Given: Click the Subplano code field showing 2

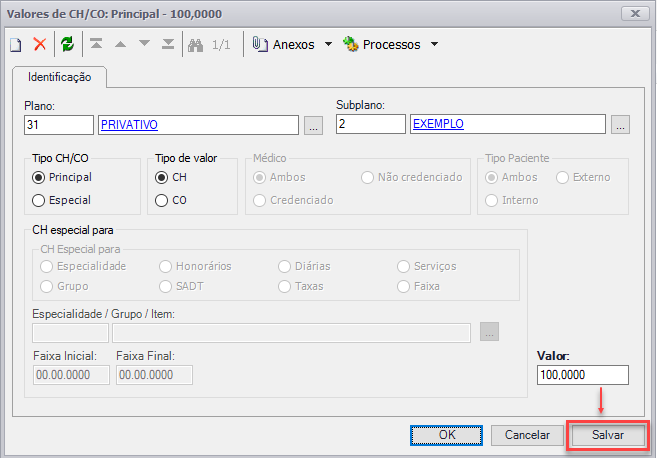Looking at the screenshot, I should pos(371,124).
